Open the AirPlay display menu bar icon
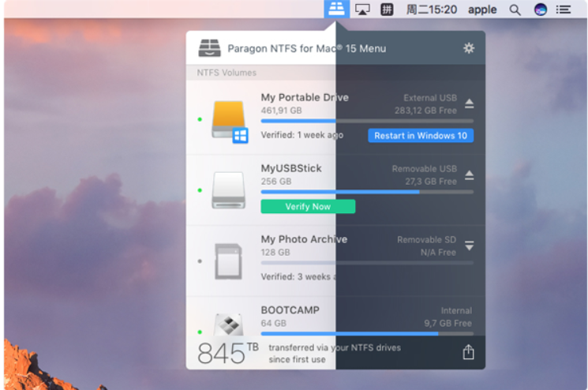 point(362,9)
